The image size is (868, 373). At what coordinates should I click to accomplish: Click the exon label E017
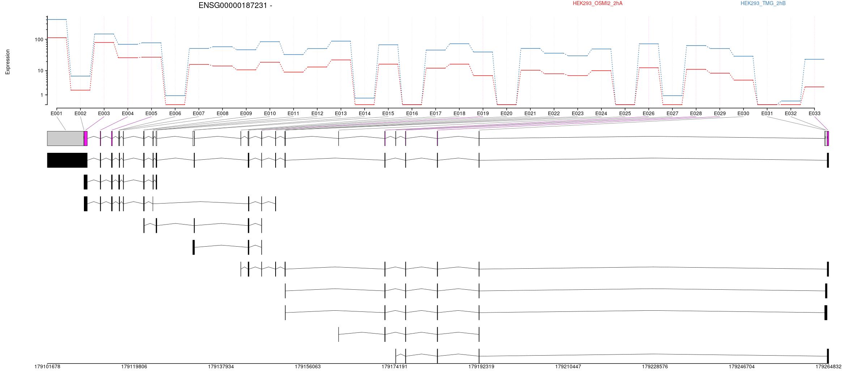[435, 113]
